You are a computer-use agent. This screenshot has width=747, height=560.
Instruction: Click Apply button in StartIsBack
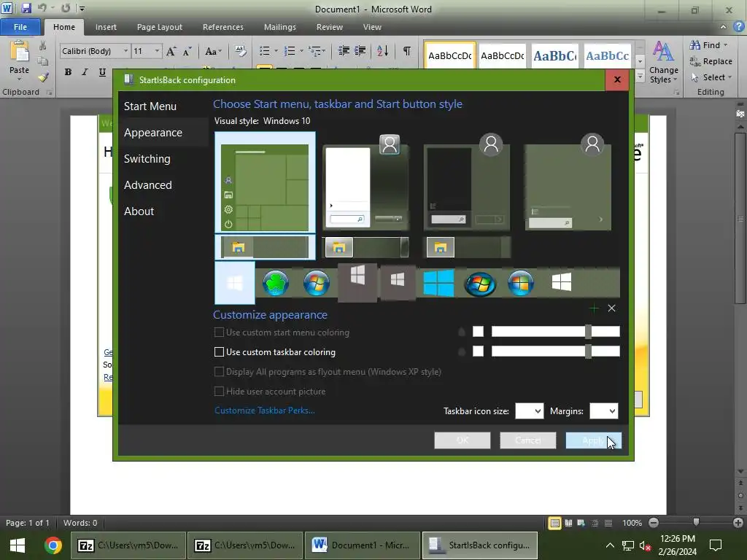click(x=594, y=440)
